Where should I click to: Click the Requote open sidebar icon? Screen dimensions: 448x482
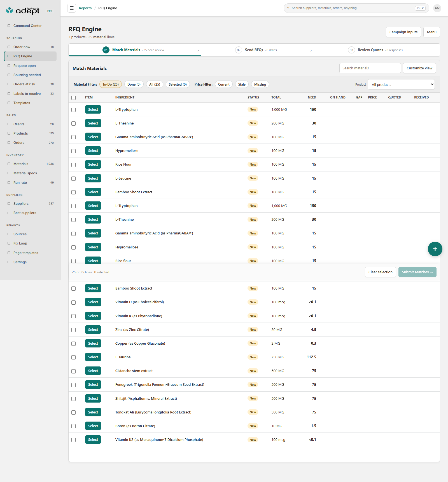click(9, 66)
